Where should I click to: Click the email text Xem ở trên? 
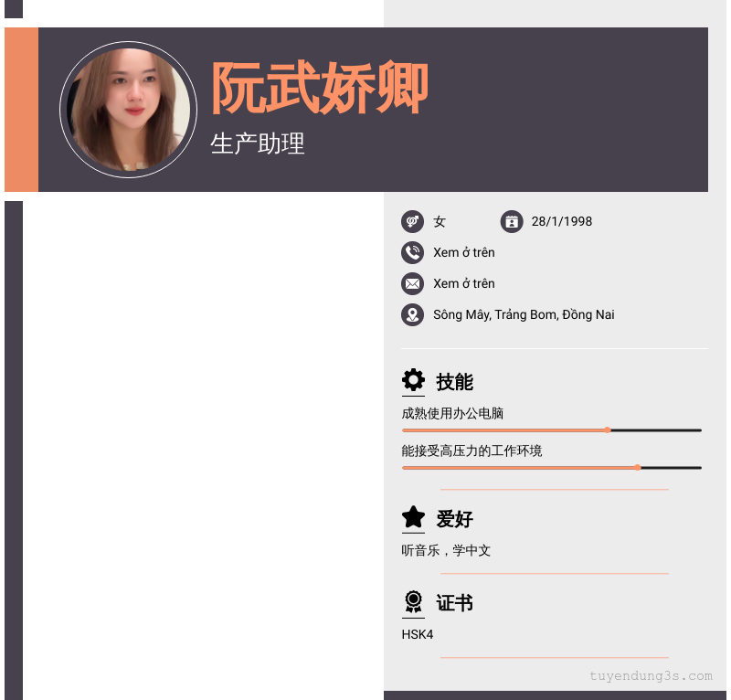coord(464,283)
